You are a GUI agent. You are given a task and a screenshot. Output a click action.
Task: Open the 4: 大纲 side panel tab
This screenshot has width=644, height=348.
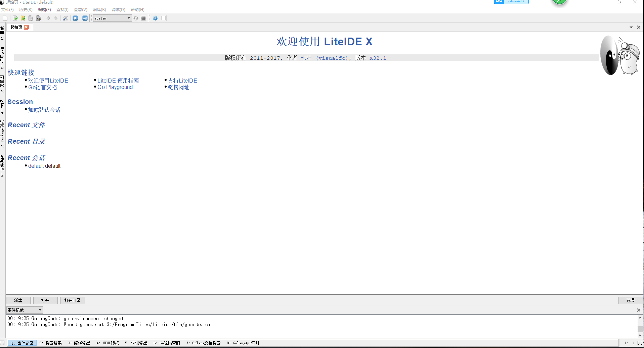pyautogui.click(x=2, y=107)
